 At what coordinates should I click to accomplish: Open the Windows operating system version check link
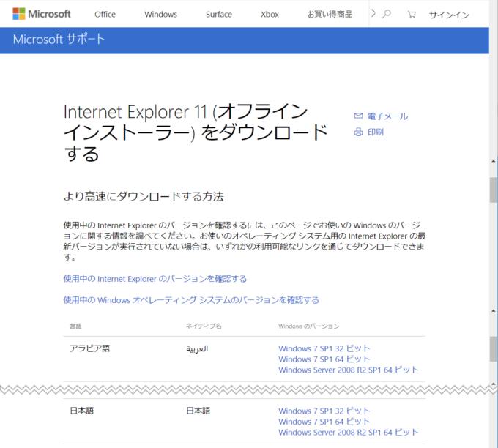[x=190, y=300]
